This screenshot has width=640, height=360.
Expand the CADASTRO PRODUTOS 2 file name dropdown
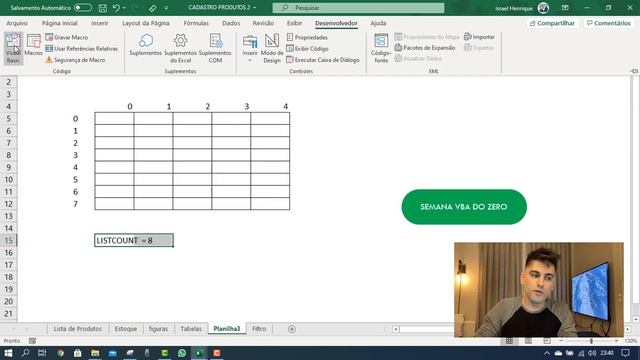click(255, 8)
